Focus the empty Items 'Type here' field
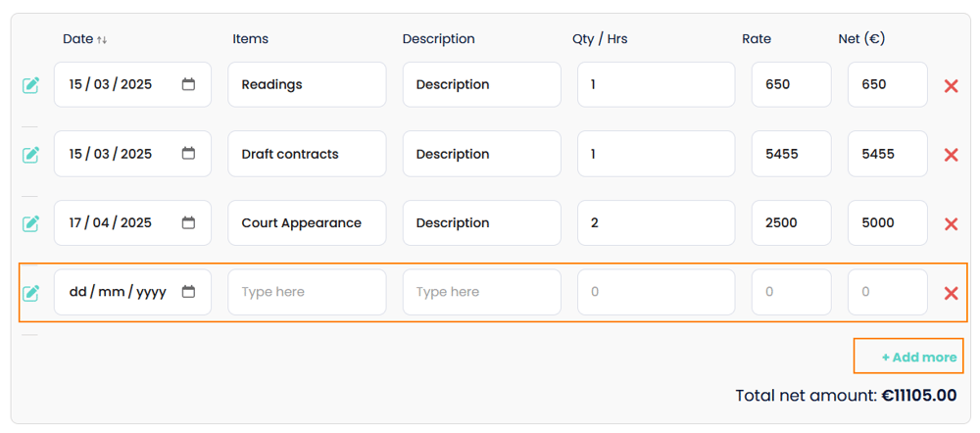980x433 pixels. (x=307, y=292)
